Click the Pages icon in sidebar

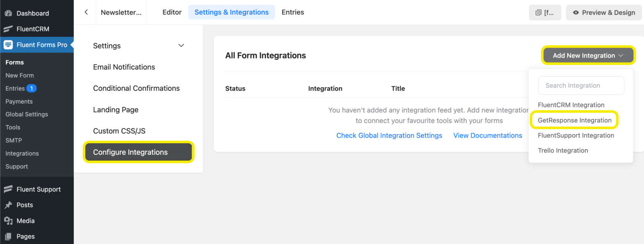[8, 236]
